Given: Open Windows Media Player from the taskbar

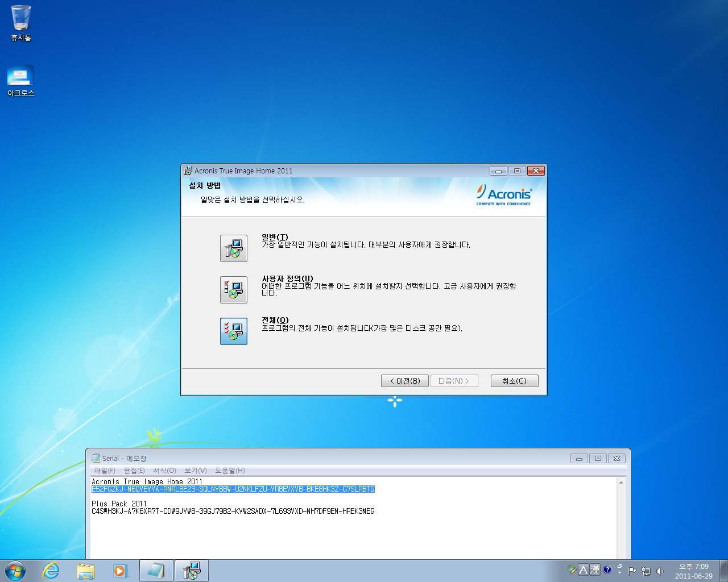Looking at the screenshot, I should 120,571.
